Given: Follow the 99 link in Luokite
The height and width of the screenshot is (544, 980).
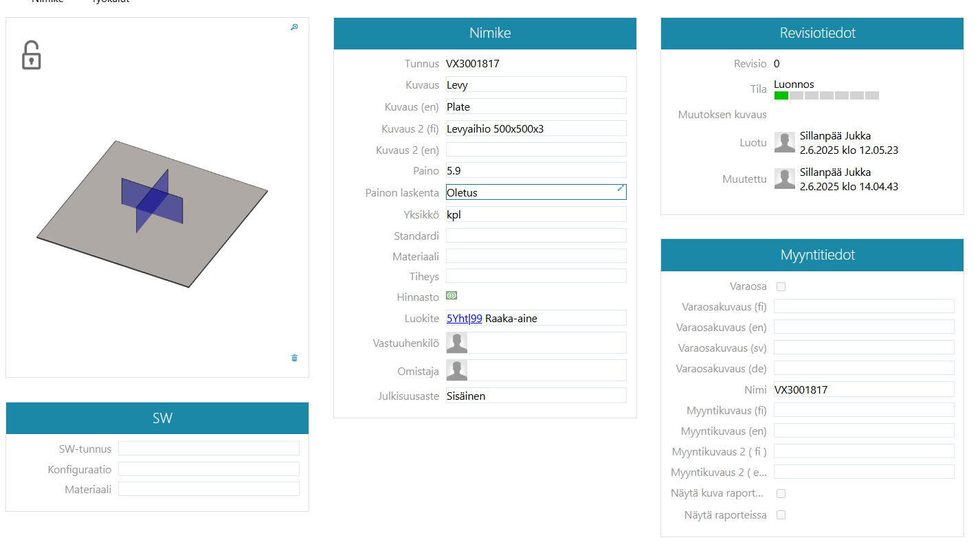Looking at the screenshot, I should coord(476,319).
